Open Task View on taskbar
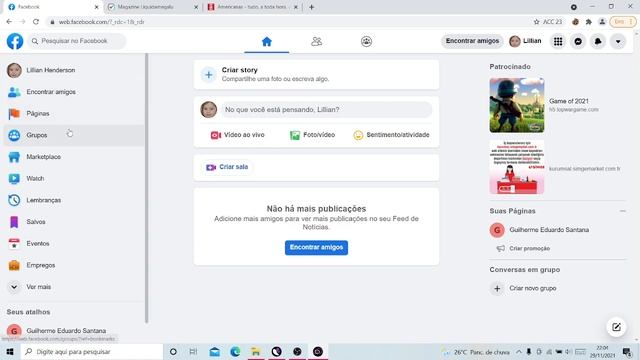 coord(193,351)
